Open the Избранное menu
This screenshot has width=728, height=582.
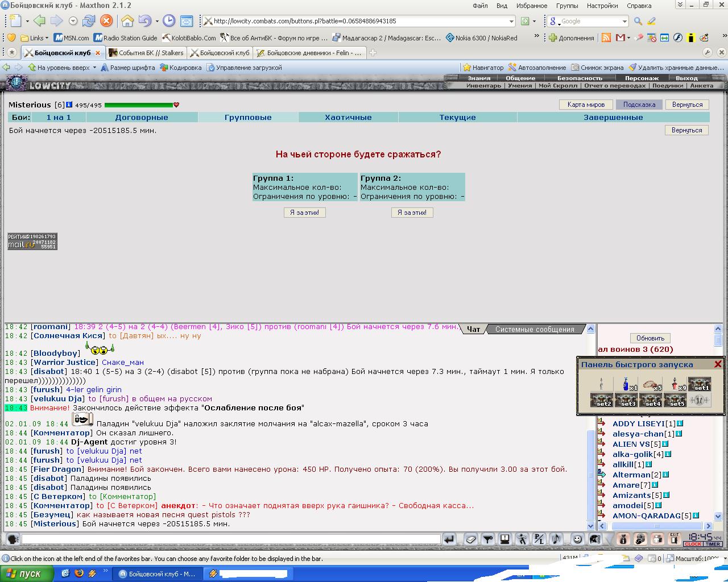pyautogui.click(x=532, y=6)
